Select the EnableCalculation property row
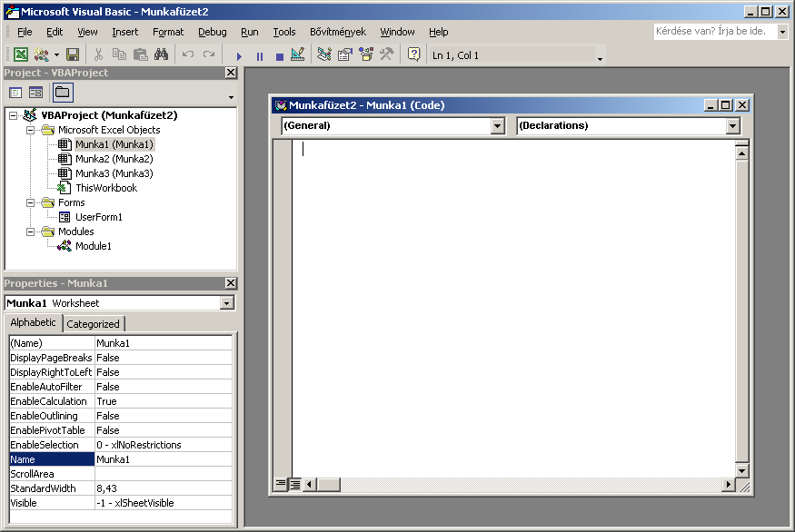 (x=121, y=401)
